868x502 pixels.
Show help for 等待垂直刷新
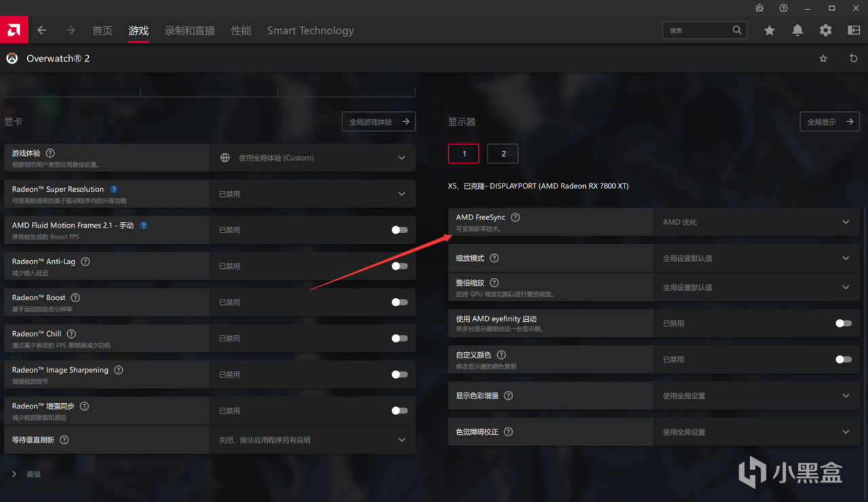[x=64, y=440]
